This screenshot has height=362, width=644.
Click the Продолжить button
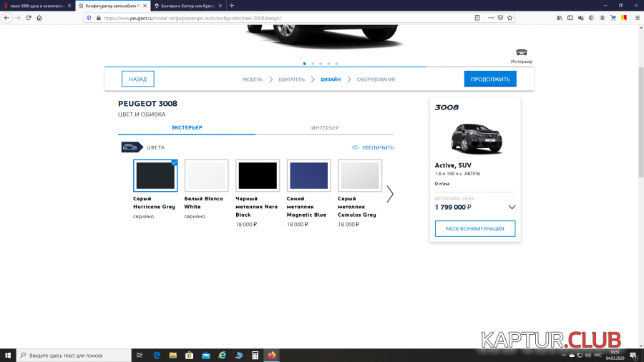[490, 79]
